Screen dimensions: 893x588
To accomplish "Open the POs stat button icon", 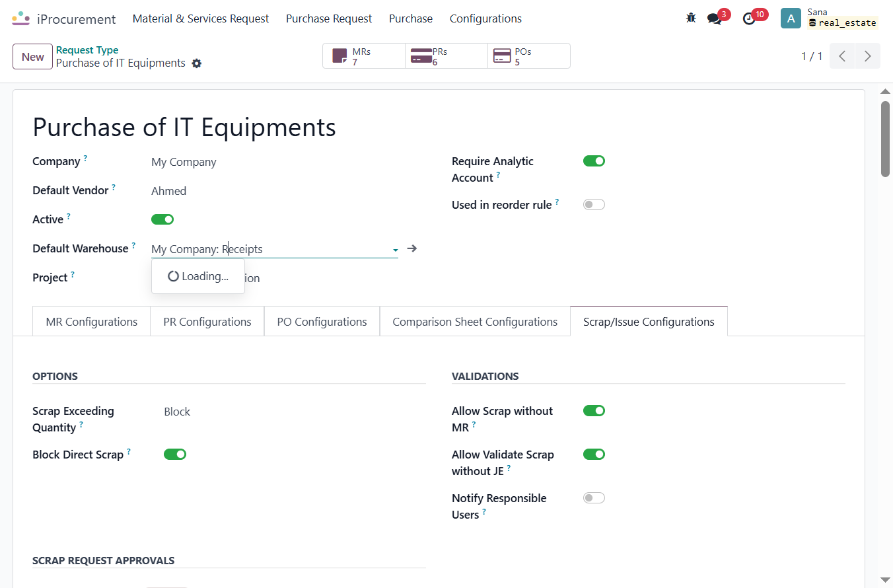I will pos(502,56).
